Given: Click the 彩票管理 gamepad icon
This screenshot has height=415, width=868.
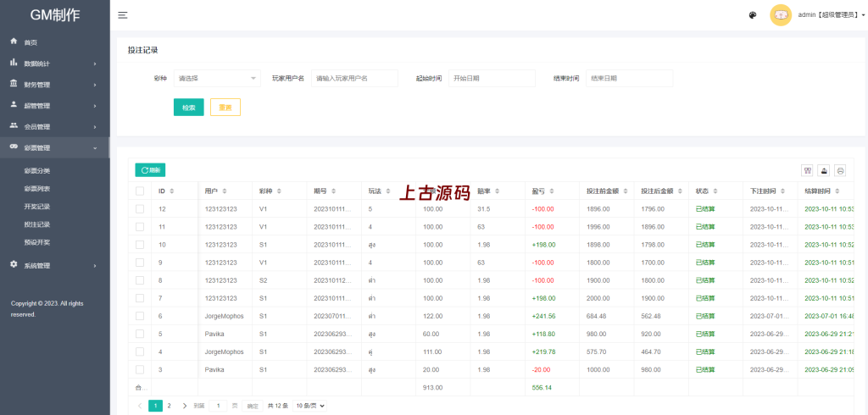Looking at the screenshot, I should (x=14, y=147).
